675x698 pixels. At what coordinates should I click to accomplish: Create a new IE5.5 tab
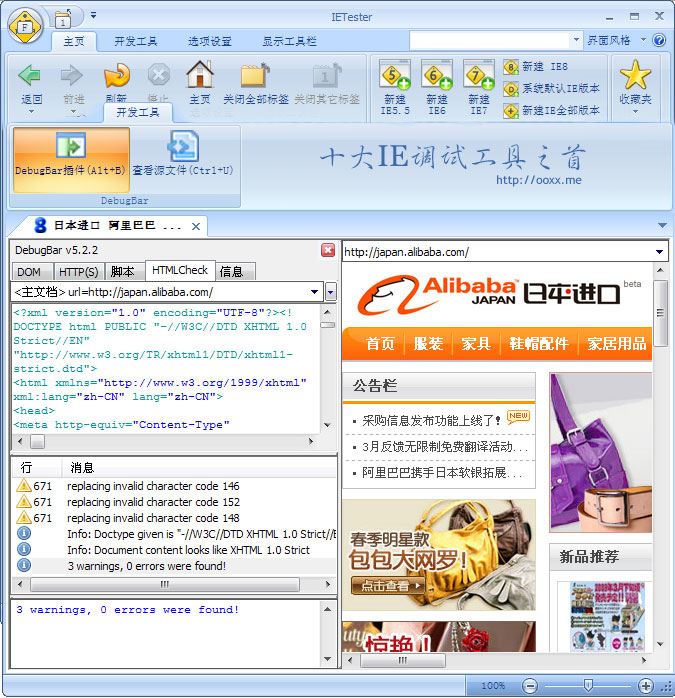click(x=395, y=88)
